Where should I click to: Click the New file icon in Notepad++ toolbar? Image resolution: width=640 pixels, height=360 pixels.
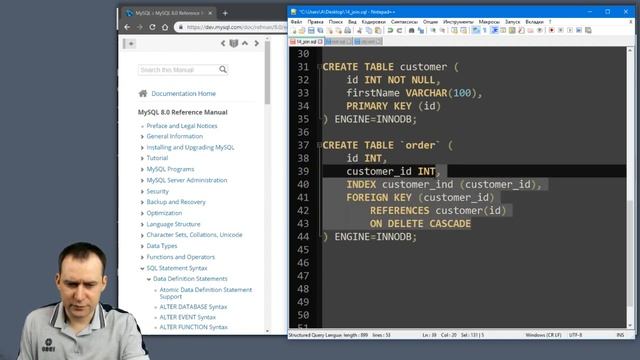coord(294,30)
